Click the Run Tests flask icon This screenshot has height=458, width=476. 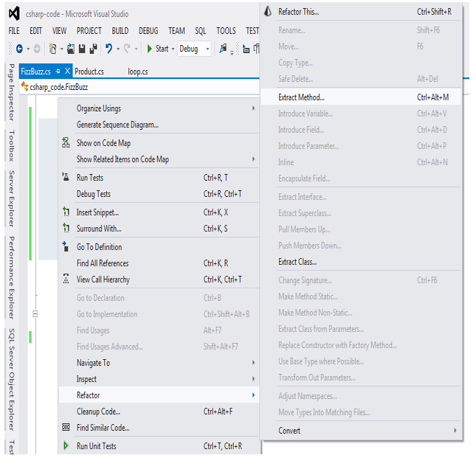(66, 177)
